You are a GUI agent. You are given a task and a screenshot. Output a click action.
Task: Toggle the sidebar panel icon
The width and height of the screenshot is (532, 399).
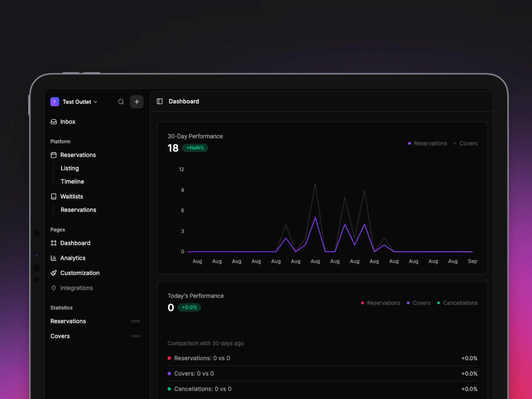pyautogui.click(x=160, y=101)
